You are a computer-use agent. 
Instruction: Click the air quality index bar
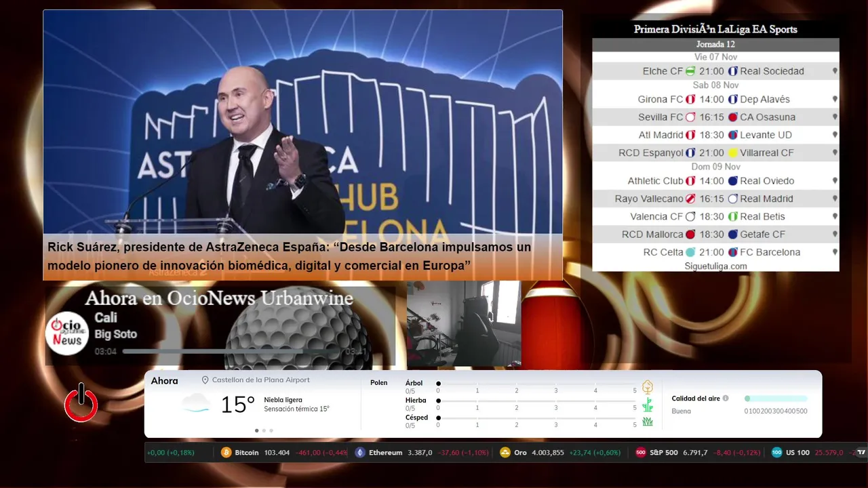coord(776,399)
